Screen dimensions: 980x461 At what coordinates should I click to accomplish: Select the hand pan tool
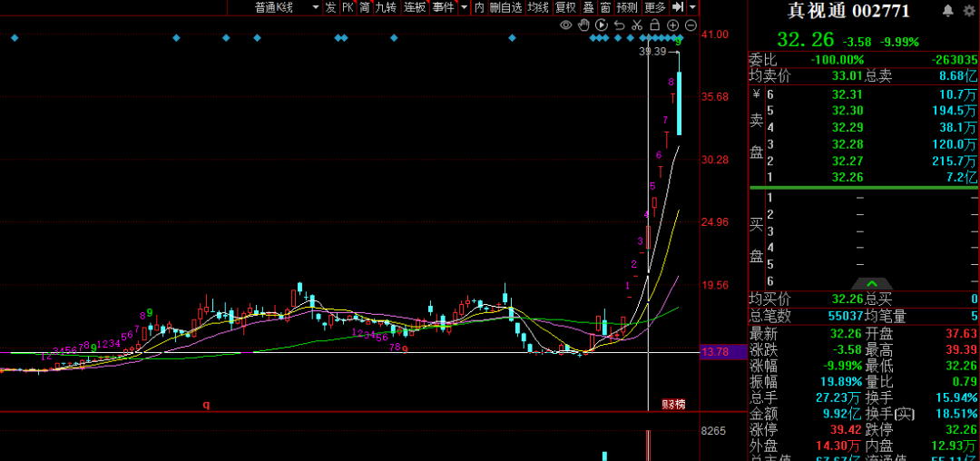coord(584,25)
